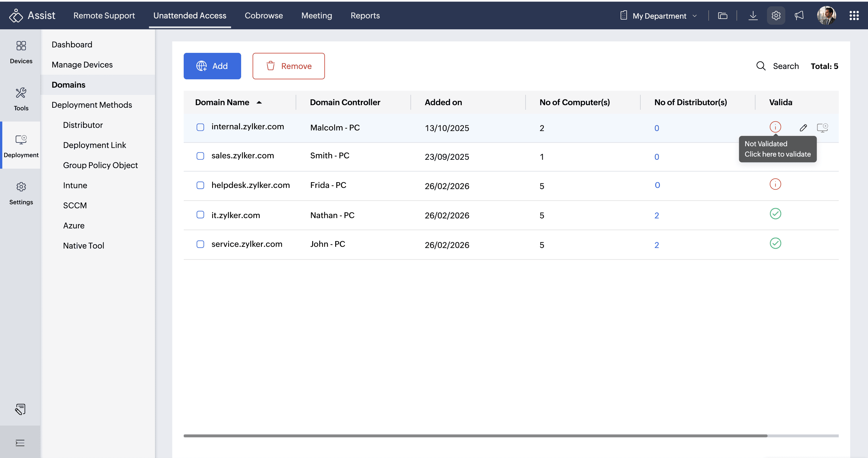Click the not-validated icon for helpdesk.zylker.com
The image size is (868, 458).
[x=775, y=184]
